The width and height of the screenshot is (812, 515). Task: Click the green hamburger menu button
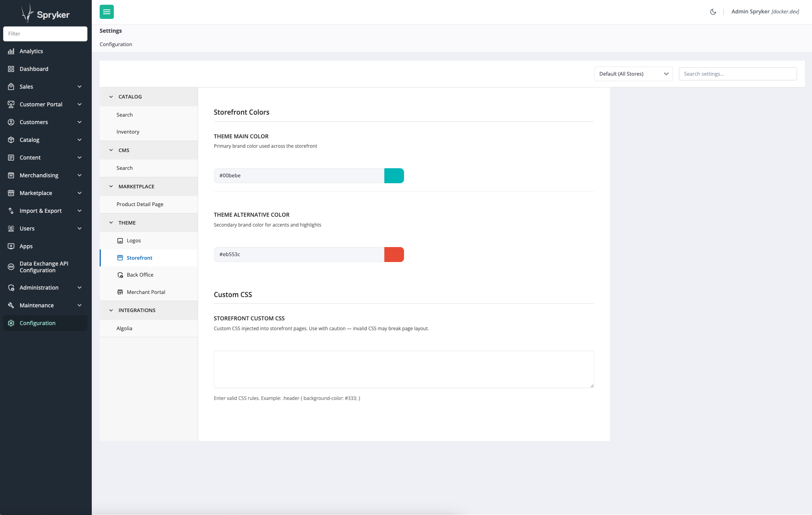[x=106, y=12]
